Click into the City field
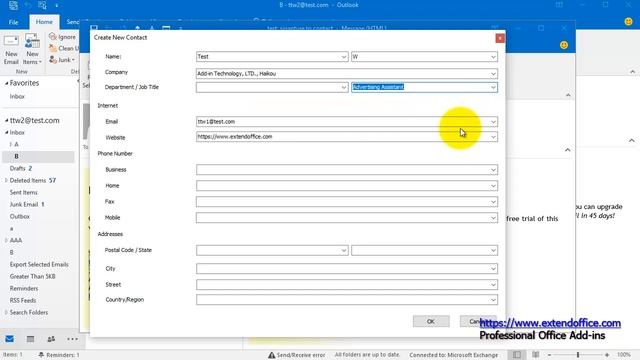Viewport: 640px width, 360px height. (x=347, y=269)
